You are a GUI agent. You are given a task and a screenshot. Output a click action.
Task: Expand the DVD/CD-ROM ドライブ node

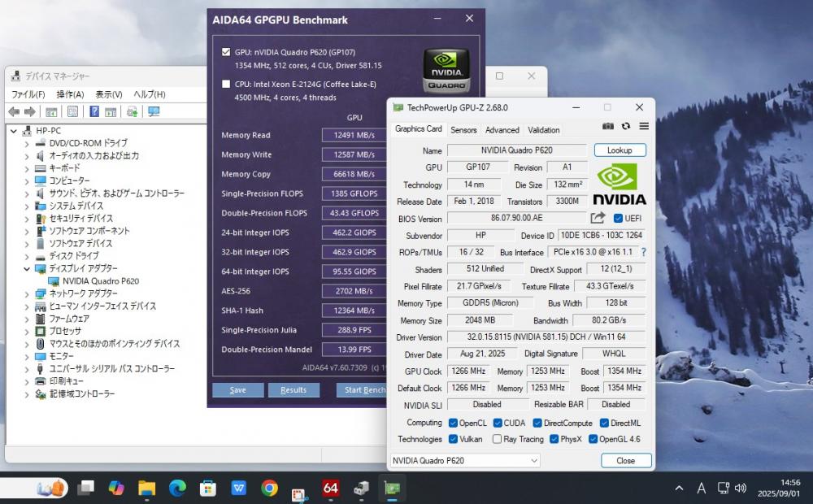[27, 143]
